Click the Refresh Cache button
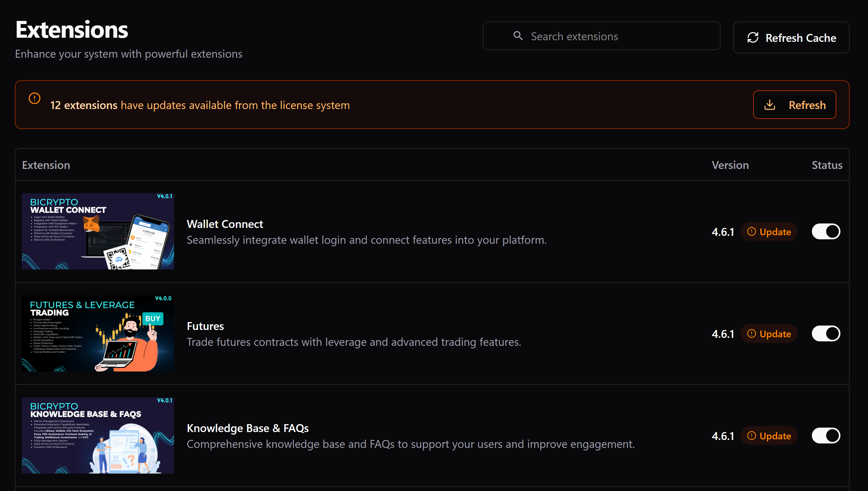Image resolution: width=868 pixels, height=491 pixels. 791,37
